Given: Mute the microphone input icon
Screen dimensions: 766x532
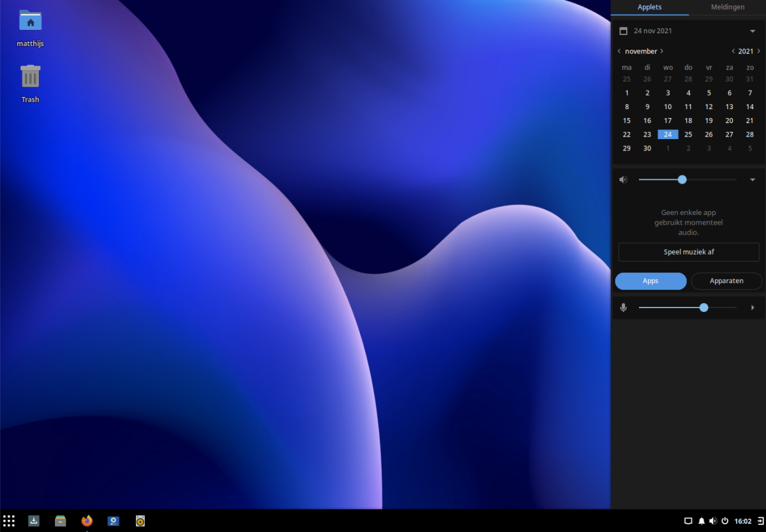Looking at the screenshot, I should point(624,307).
